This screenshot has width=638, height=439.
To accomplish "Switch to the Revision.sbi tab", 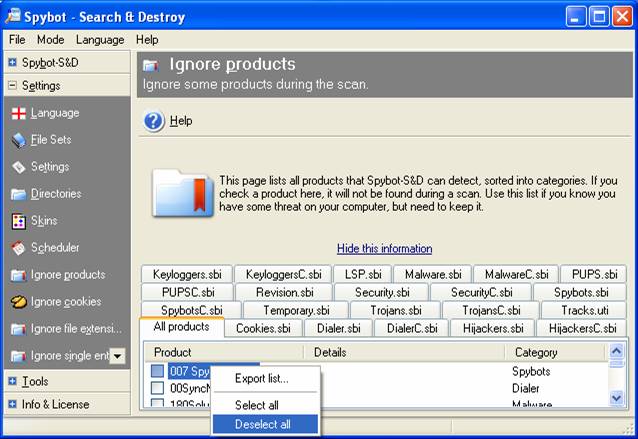I will point(284,292).
